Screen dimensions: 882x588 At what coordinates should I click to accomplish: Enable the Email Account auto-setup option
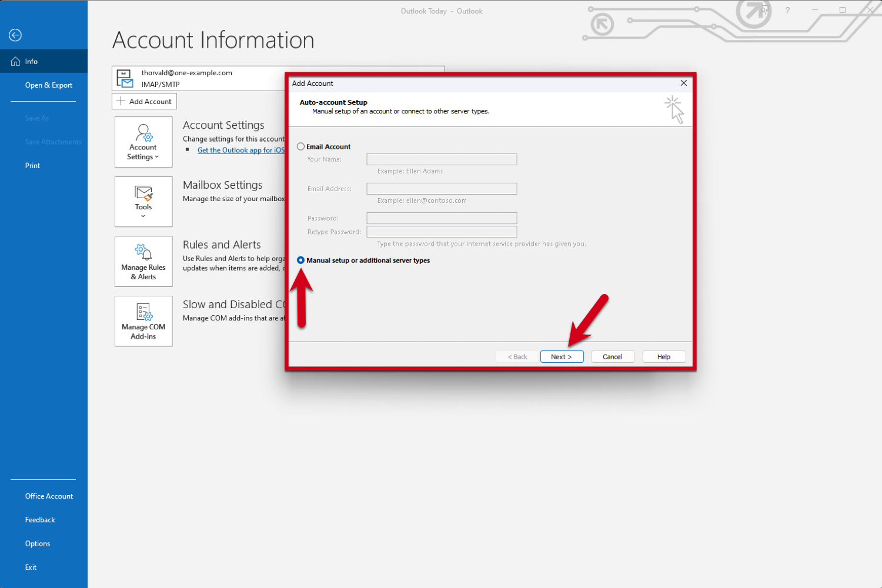(x=300, y=146)
